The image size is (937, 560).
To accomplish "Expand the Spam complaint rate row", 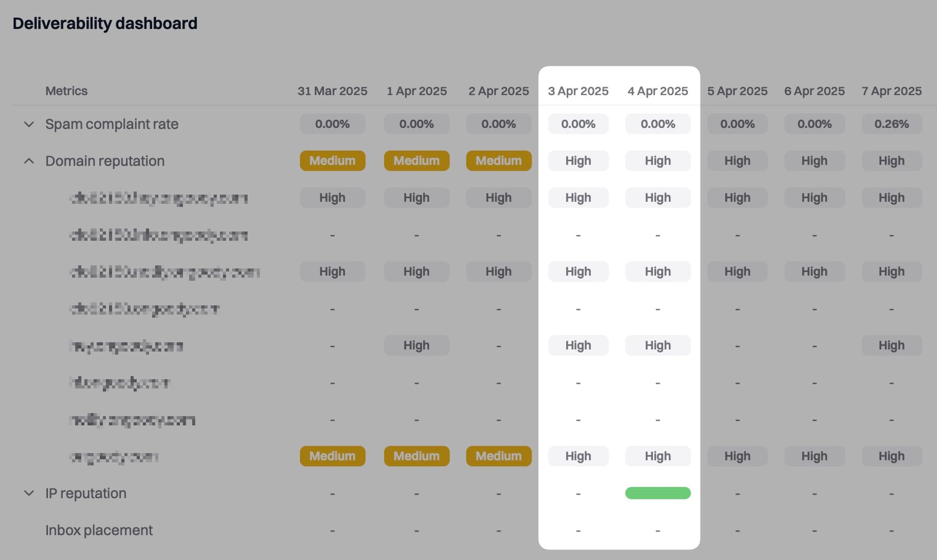I will pyautogui.click(x=29, y=124).
